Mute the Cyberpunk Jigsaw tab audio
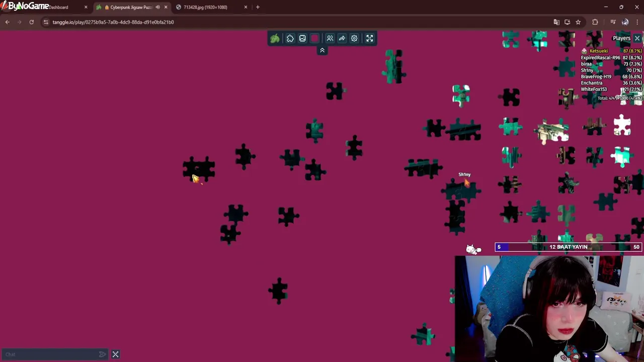Viewport: 644px width, 362px height. click(x=157, y=7)
